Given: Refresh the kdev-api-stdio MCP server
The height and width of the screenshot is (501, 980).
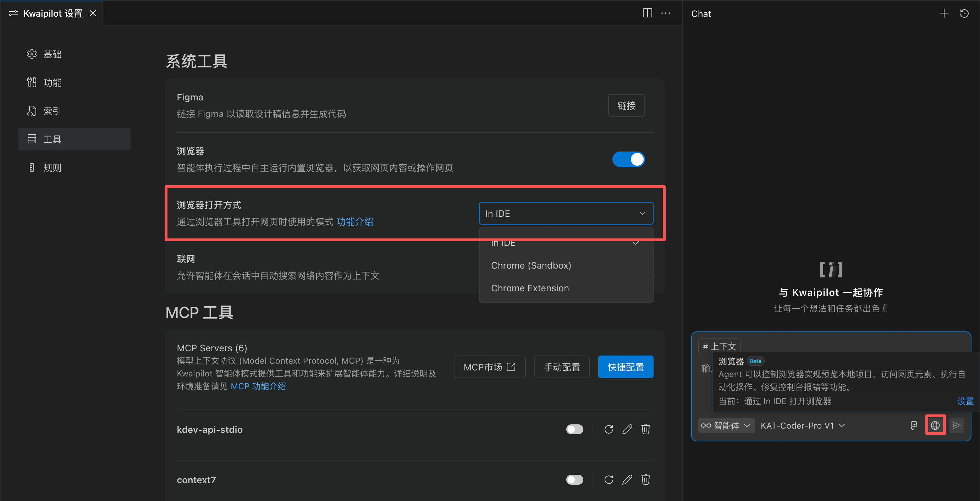Looking at the screenshot, I should (609, 429).
